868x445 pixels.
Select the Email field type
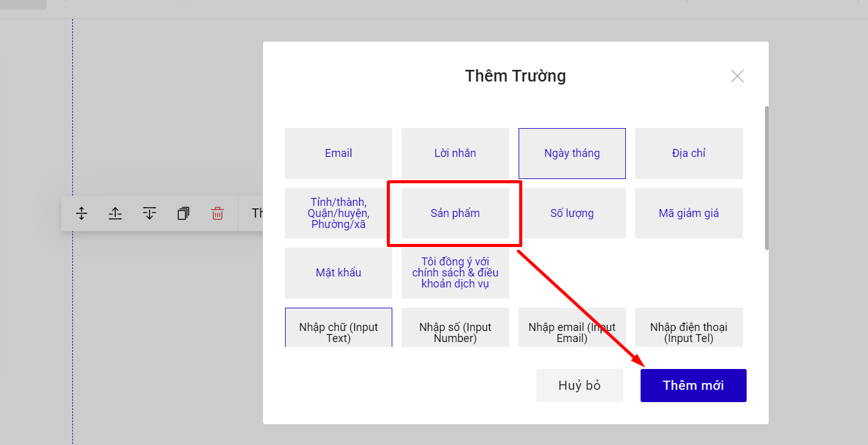pos(338,153)
